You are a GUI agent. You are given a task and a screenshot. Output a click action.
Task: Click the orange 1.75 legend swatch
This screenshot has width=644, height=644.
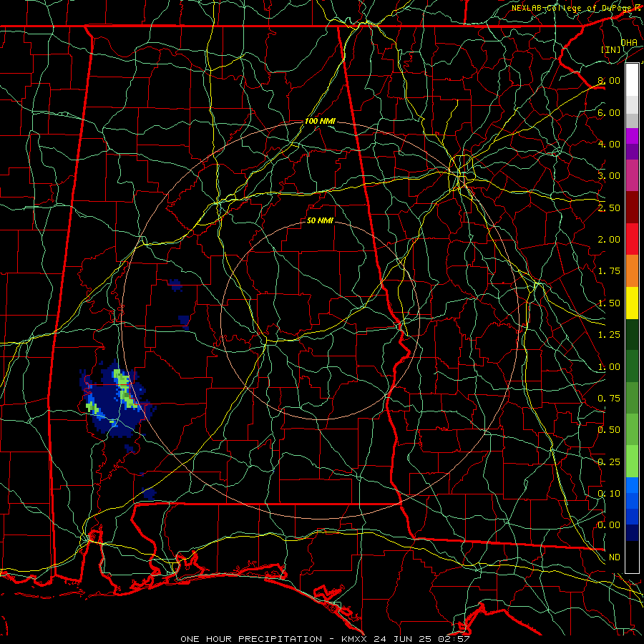point(632,270)
